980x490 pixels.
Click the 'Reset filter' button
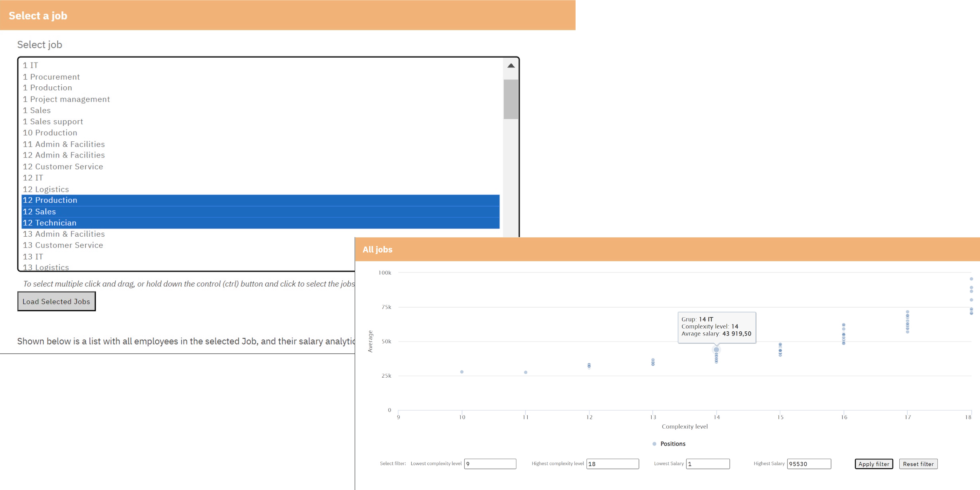[x=917, y=464]
